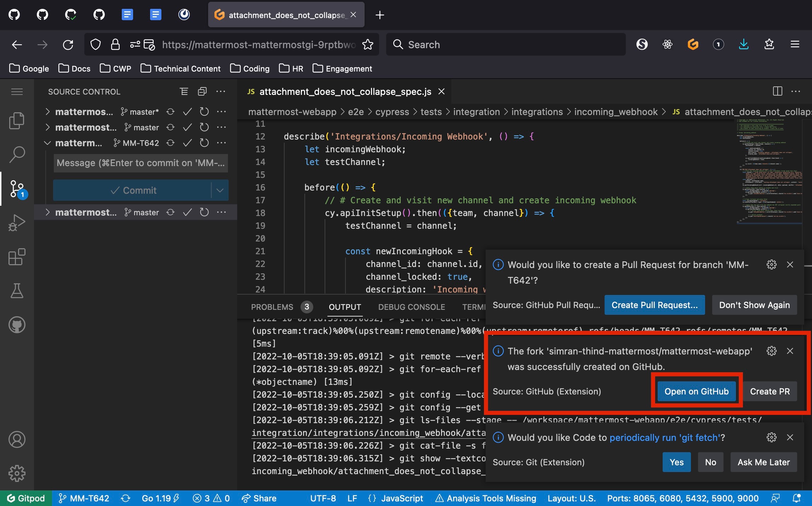The image size is (812, 506).
Task: Click Create PR button
Action: click(x=770, y=391)
